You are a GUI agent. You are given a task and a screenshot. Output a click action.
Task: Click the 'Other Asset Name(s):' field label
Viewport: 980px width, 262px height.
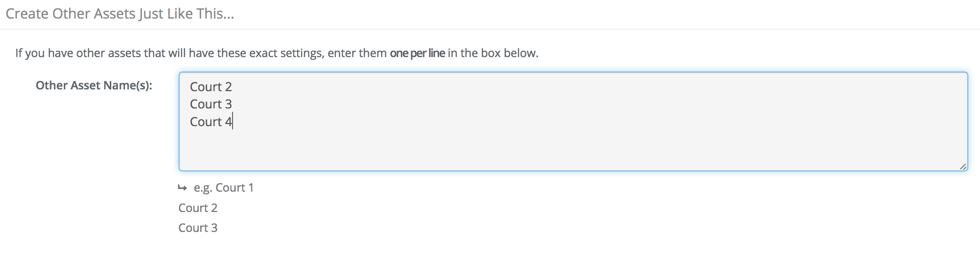pos(94,85)
